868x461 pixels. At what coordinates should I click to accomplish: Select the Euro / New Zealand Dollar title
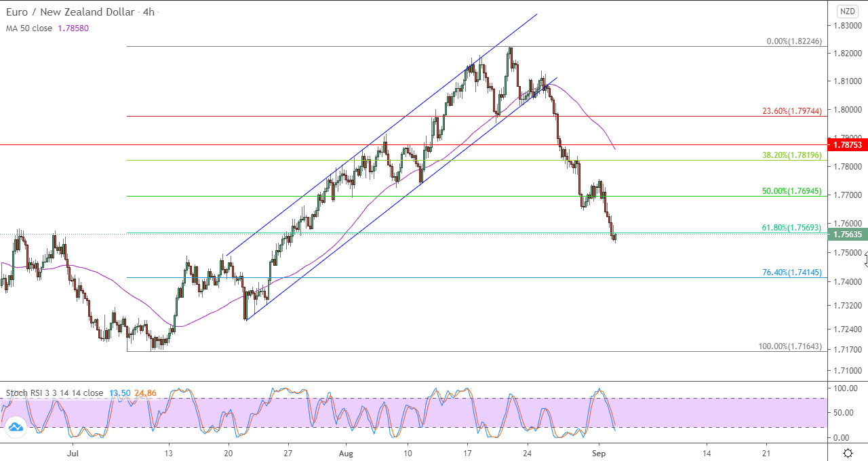click(72, 14)
